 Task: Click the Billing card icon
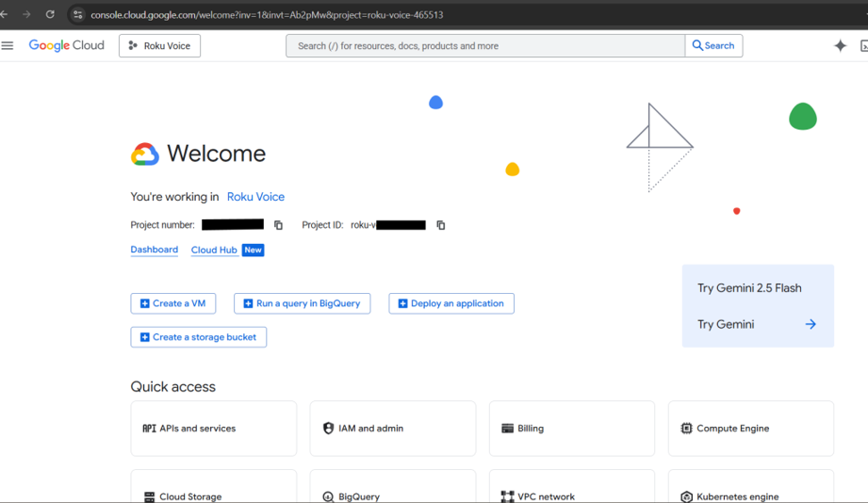click(x=507, y=429)
